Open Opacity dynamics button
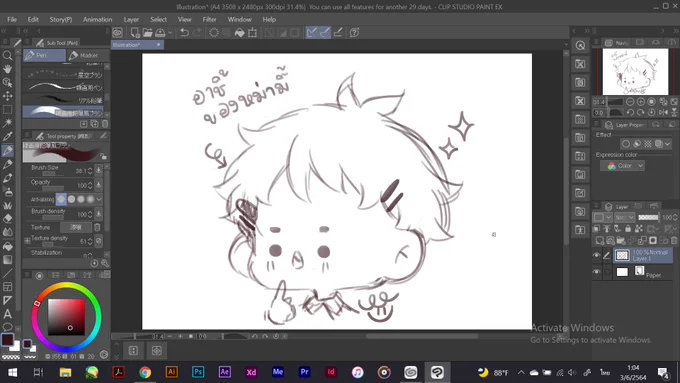 98,185
